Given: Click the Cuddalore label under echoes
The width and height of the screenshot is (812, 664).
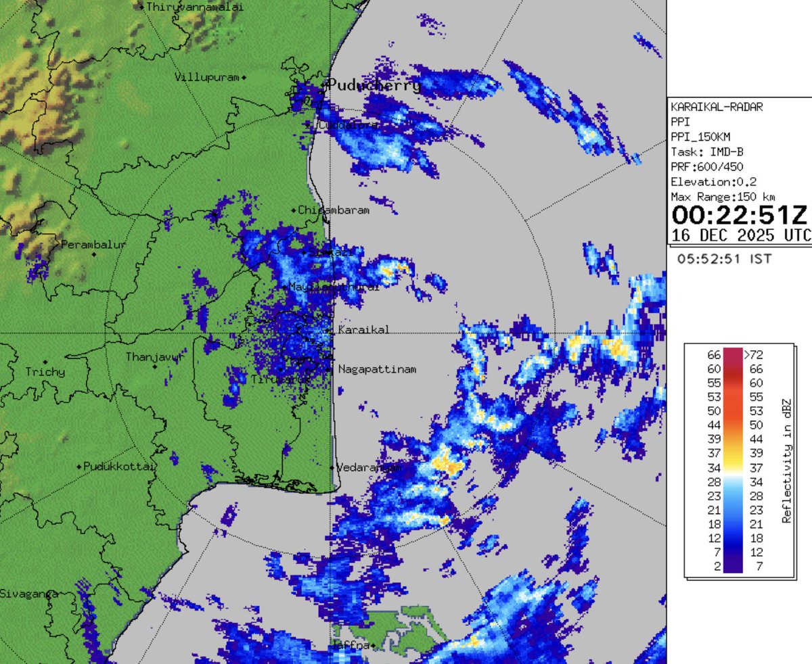Looking at the screenshot, I should tap(348, 125).
